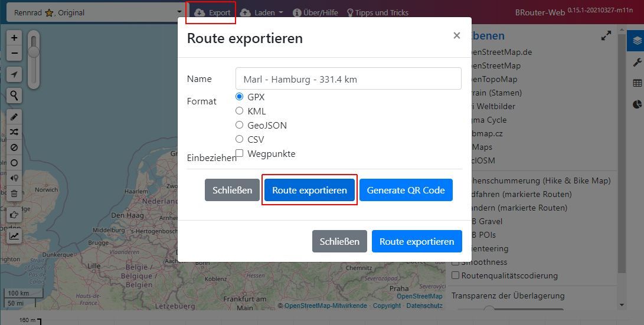Open the wrench settings sidebar tab

[x=637, y=63]
